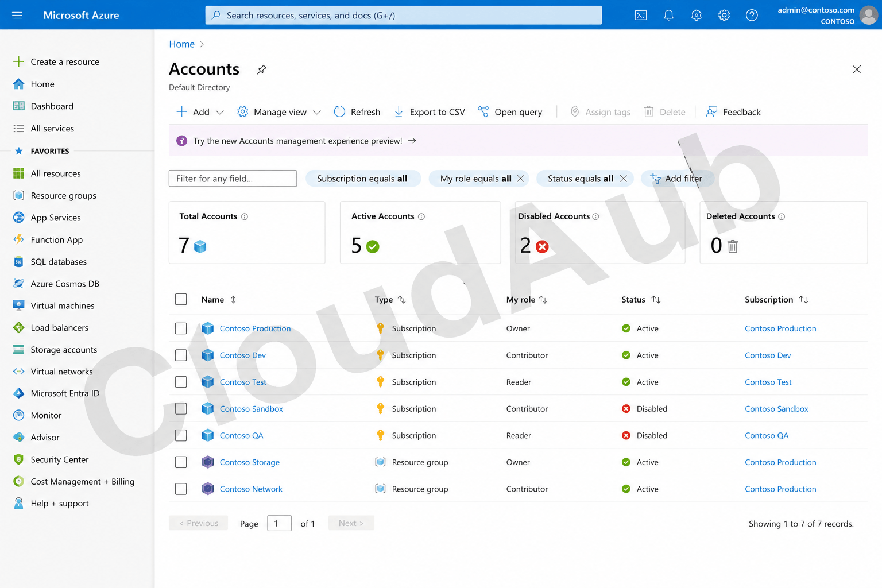
Task: Click the Home breadcrumb link
Action: [181, 44]
